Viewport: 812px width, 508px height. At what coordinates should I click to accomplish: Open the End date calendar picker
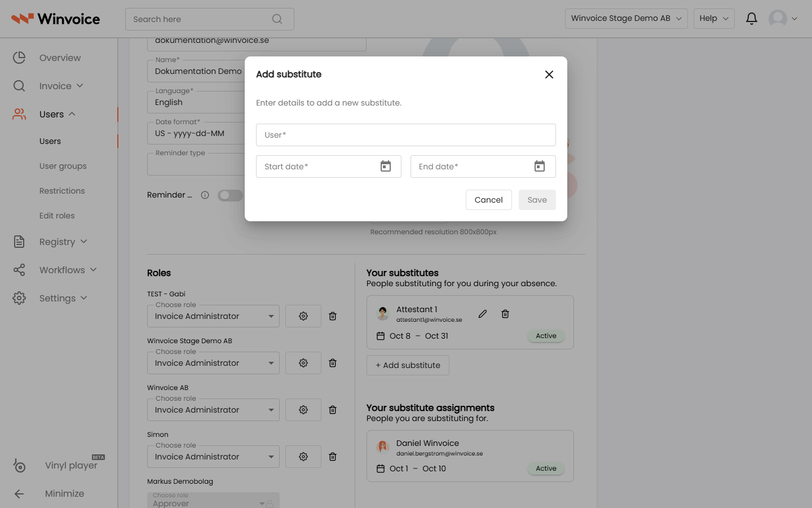pyautogui.click(x=540, y=167)
